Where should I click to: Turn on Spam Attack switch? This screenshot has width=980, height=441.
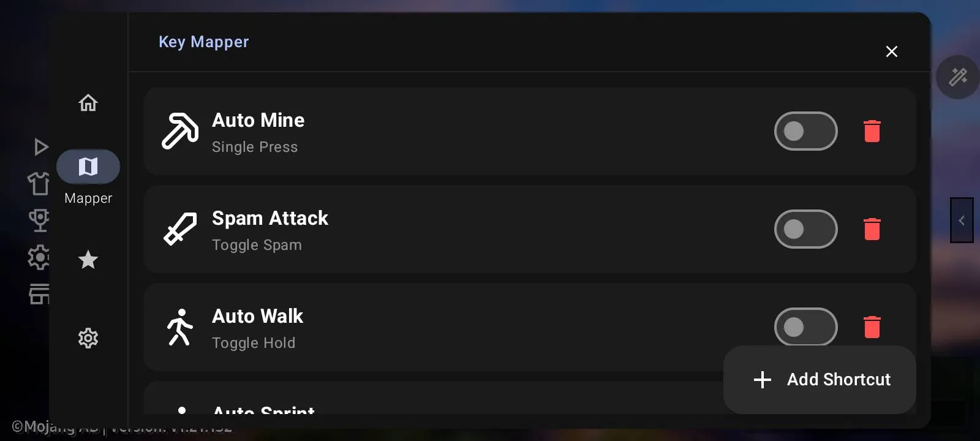tap(805, 229)
